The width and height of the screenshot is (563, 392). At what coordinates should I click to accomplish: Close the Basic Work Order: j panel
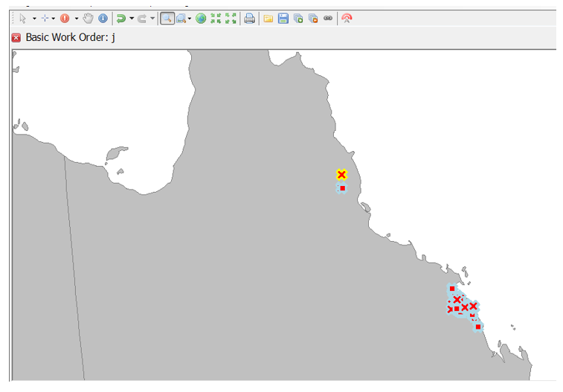click(x=16, y=37)
